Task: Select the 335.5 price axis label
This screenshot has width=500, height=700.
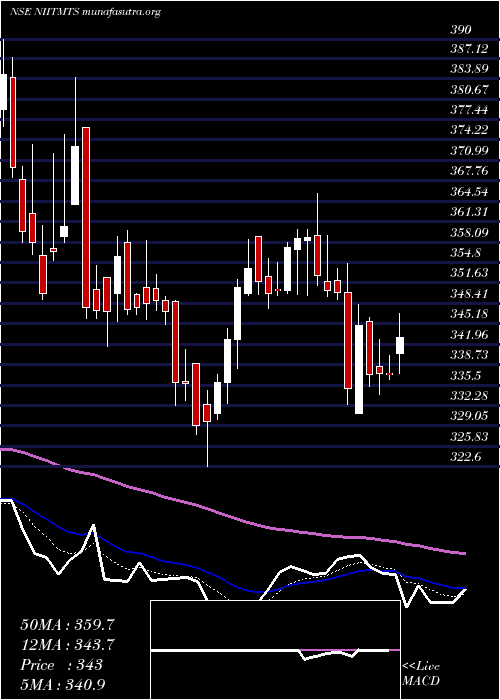Action: (466, 375)
